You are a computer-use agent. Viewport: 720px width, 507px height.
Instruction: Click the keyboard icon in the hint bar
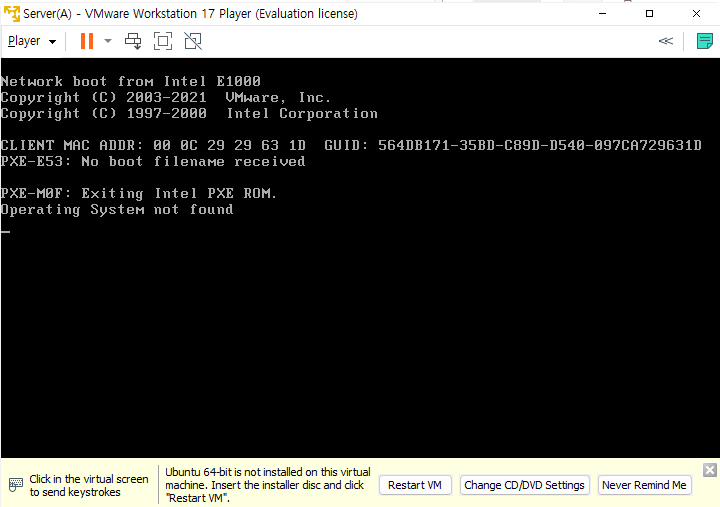click(16, 485)
